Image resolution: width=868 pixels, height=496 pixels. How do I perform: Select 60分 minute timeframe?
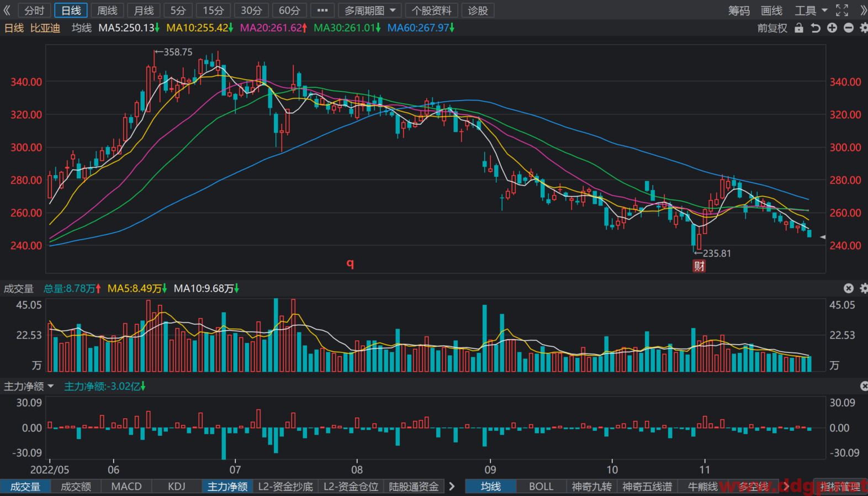289,10
